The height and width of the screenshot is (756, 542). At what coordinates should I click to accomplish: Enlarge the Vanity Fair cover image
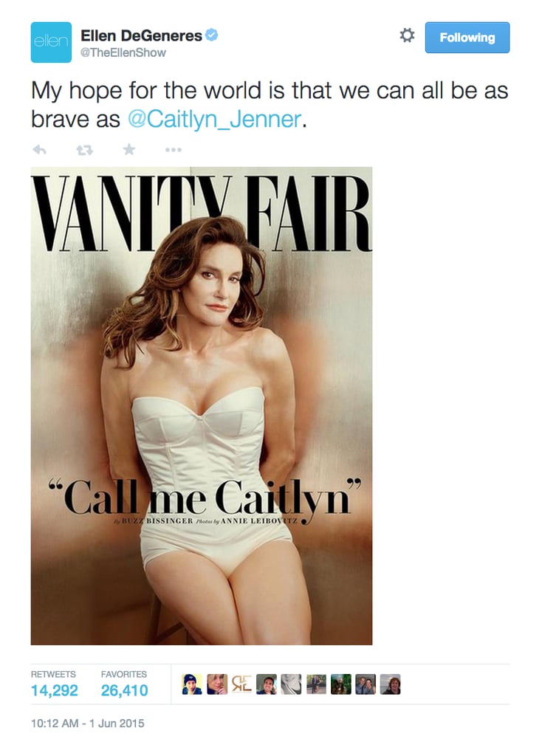click(202, 406)
